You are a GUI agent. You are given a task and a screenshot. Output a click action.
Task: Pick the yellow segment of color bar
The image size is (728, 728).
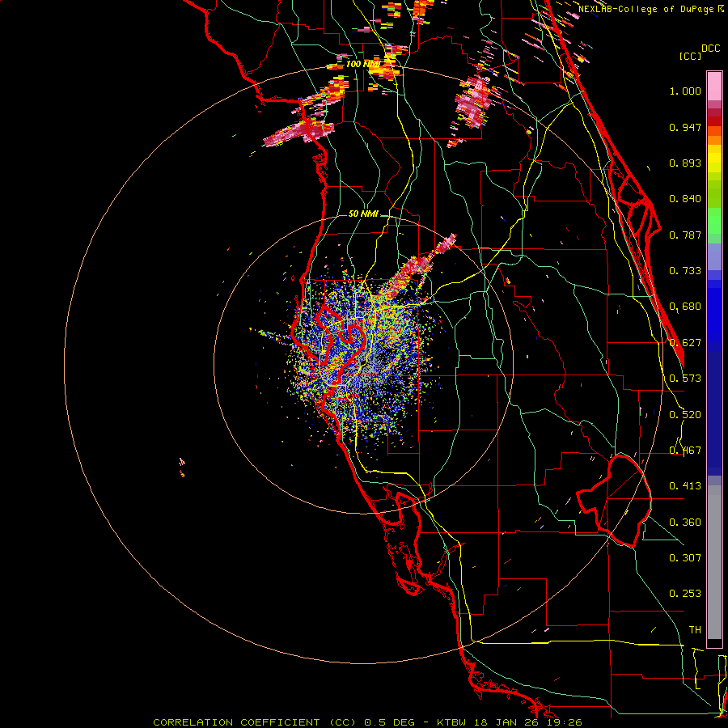tap(714, 159)
